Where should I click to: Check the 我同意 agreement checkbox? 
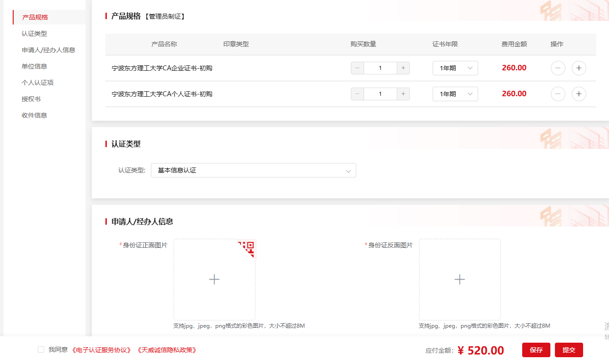point(41,349)
